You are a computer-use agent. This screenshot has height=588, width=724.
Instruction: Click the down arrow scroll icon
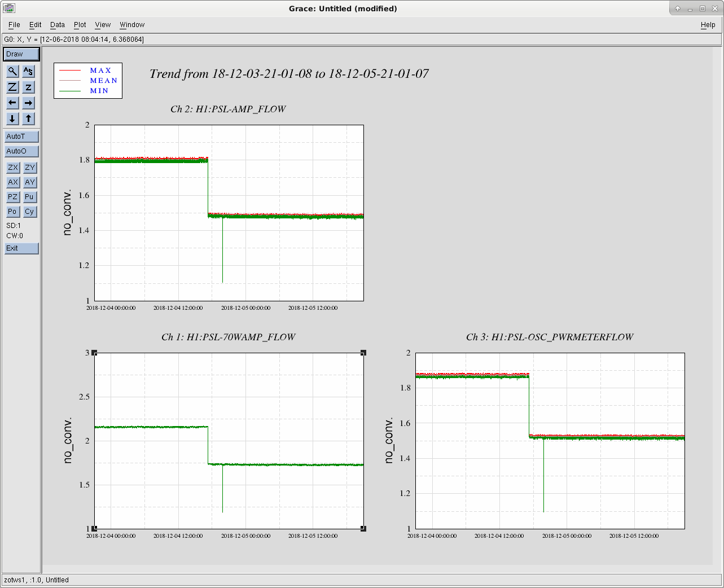[12, 119]
